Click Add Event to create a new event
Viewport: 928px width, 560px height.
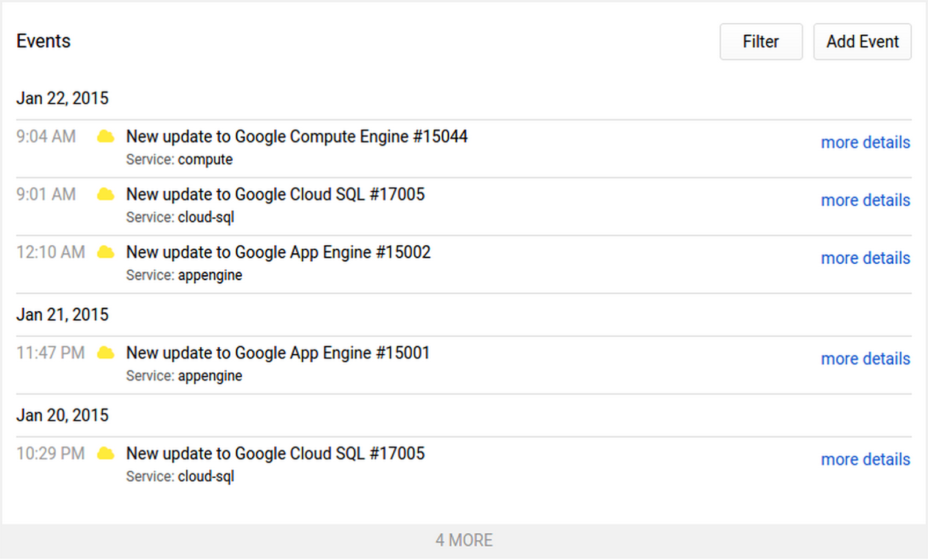[862, 41]
